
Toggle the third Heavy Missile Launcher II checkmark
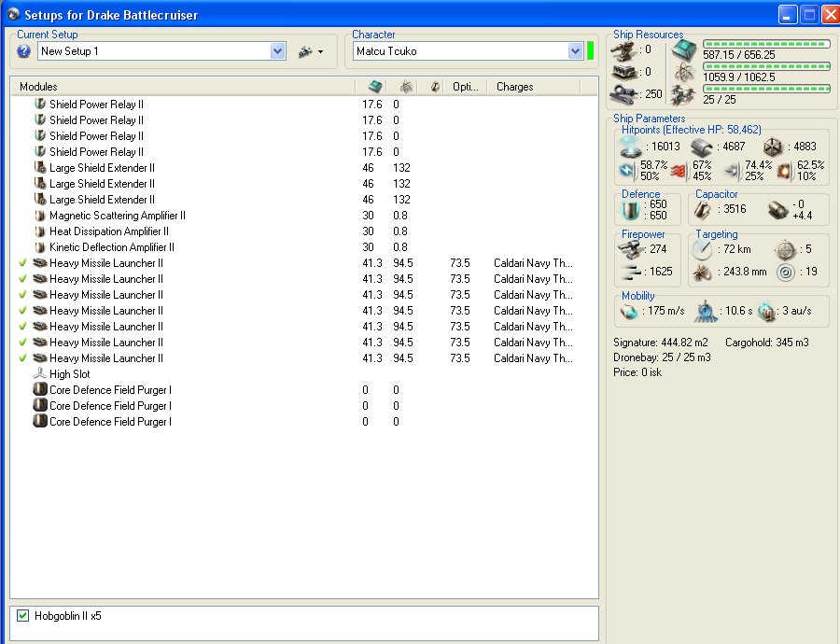(x=22, y=295)
